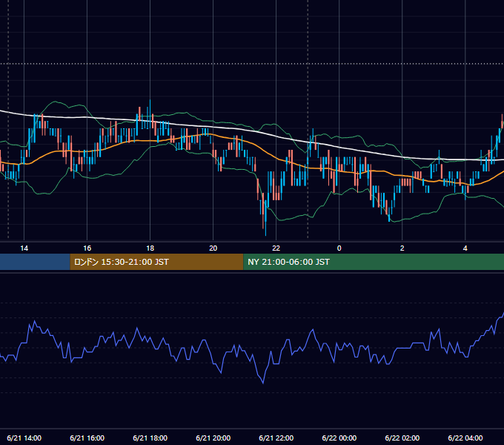Click the 6/22 00:00 date label
504x445 pixels.
tap(339, 438)
